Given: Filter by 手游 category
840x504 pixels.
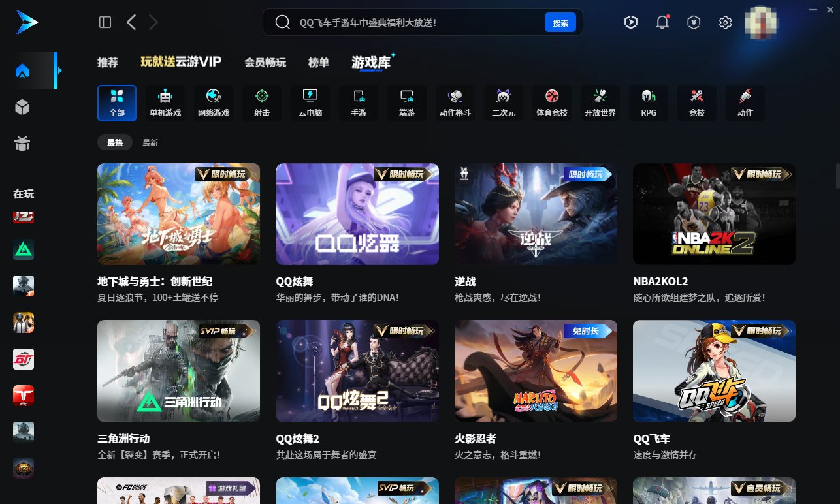Looking at the screenshot, I should pyautogui.click(x=359, y=103).
